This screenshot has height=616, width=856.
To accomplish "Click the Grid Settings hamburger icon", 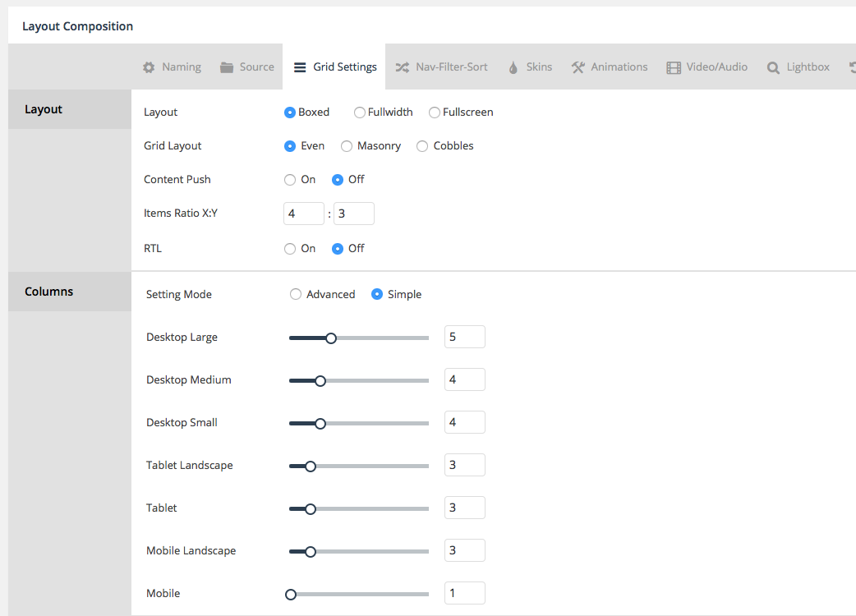I will (300, 67).
